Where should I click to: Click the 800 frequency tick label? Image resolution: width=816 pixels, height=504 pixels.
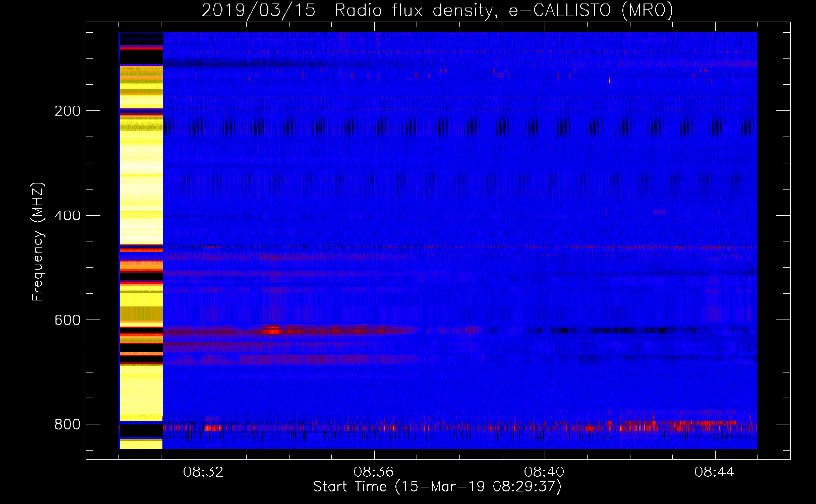tap(68, 425)
